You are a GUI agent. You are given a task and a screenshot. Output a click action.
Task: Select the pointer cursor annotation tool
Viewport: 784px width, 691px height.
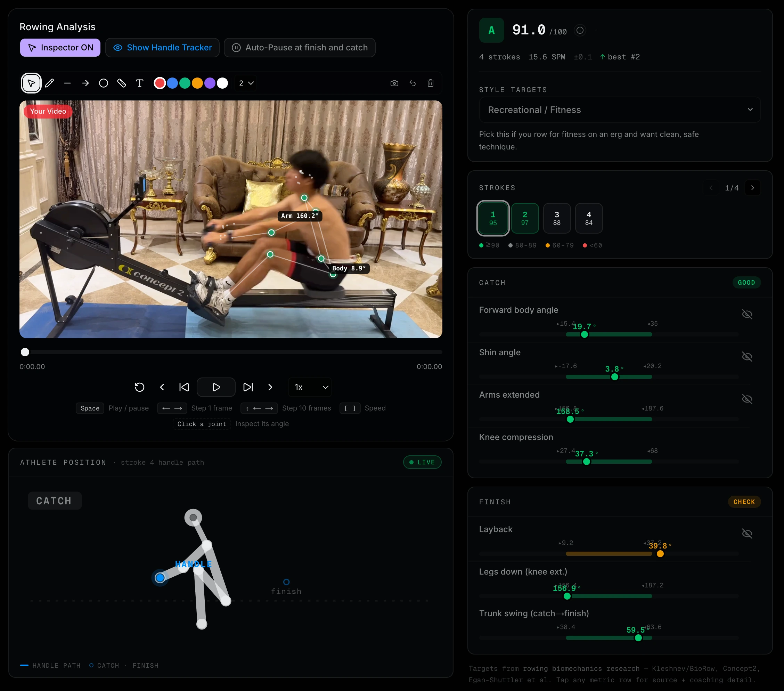tap(31, 83)
